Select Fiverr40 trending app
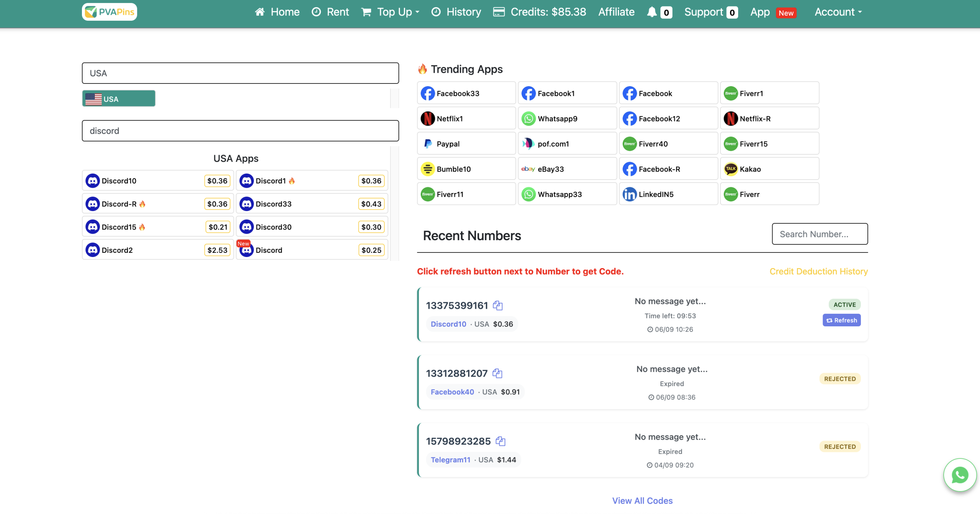 [668, 144]
